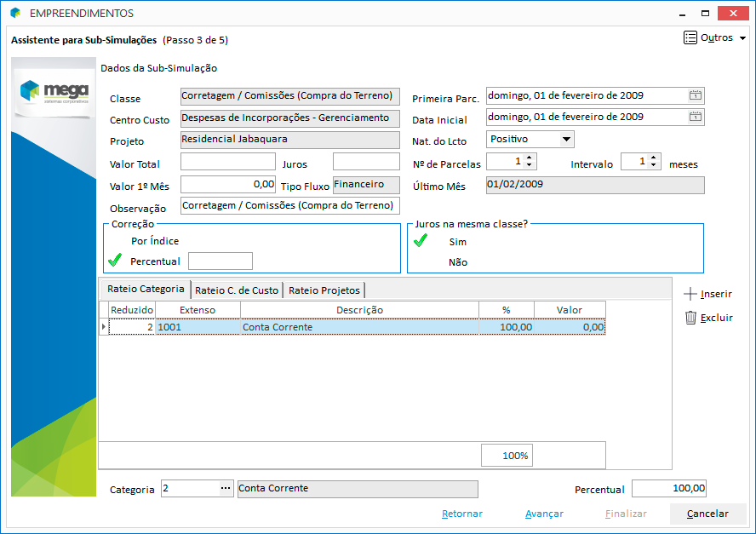The width and height of the screenshot is (756, 534).
Task: Click the Inserir plus icon
Action: [x=690, y=294]
